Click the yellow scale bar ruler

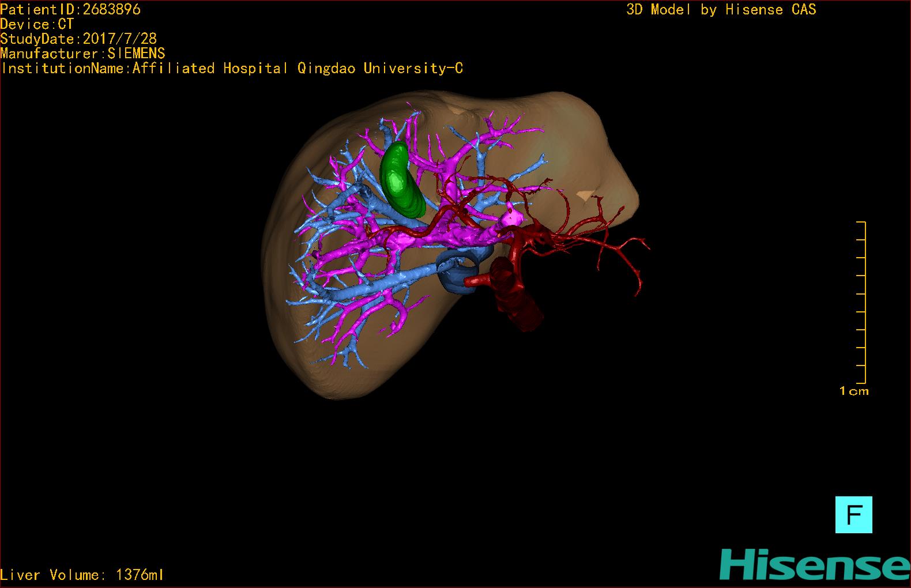861,303
